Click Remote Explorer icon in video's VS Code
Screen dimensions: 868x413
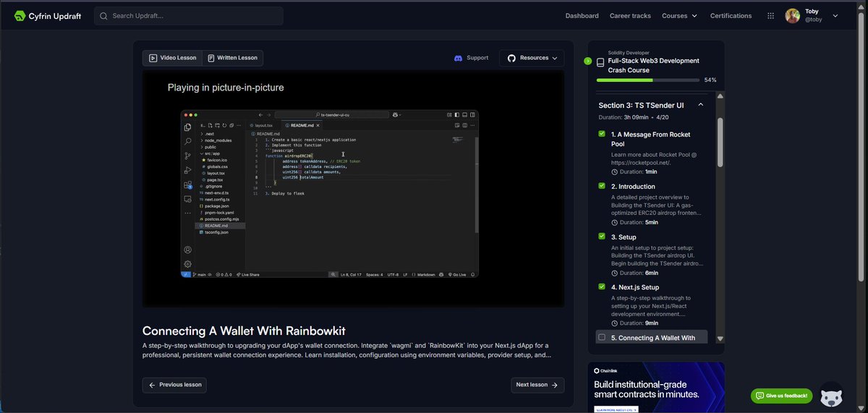click(x=187, y=199)
